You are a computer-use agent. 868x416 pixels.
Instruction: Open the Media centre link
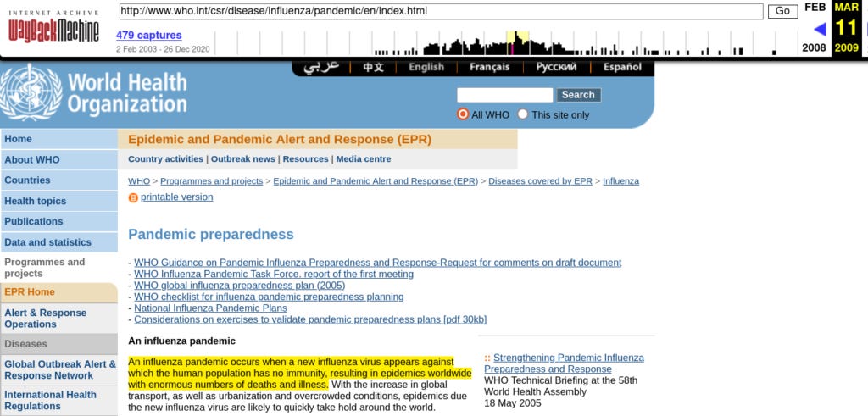tap(363, 158)
